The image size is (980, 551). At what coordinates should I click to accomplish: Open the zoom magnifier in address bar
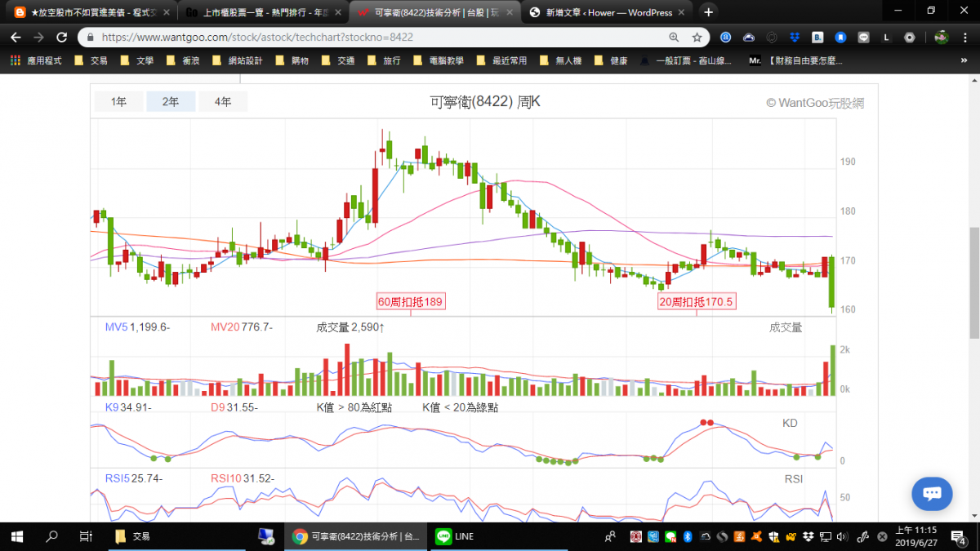(x=674, y=38)
